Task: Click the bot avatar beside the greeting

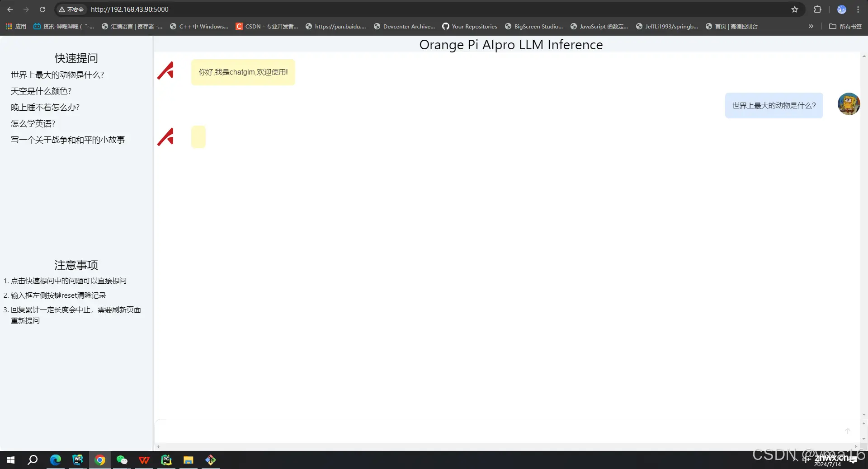Action: pyautogui.click(x=165, y=71)
